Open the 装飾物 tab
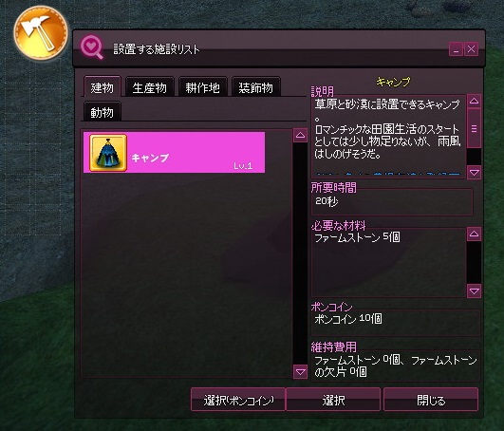Viewport: 504px width, 431px height. click(x=256, y=87)
